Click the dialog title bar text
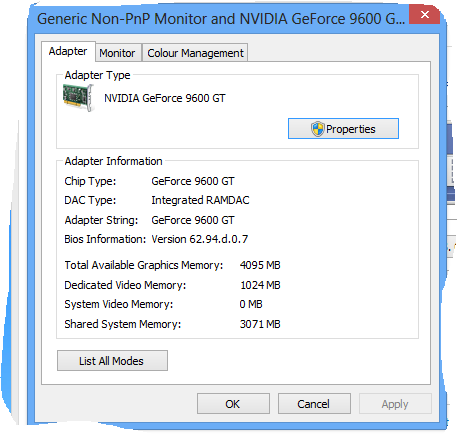This screenshot has width=457, height=440. point(221,19)
